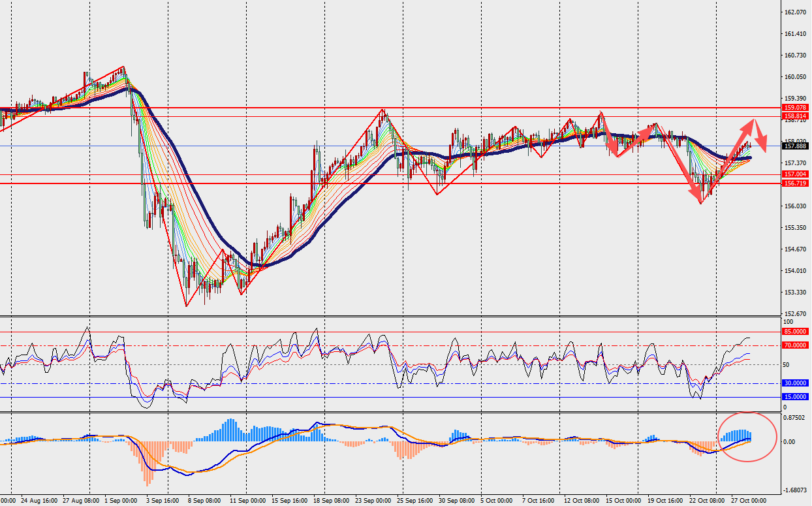Select the 155.350 price axis value
The width and height of the screenshot is (812, 506).
pos(794,228)
